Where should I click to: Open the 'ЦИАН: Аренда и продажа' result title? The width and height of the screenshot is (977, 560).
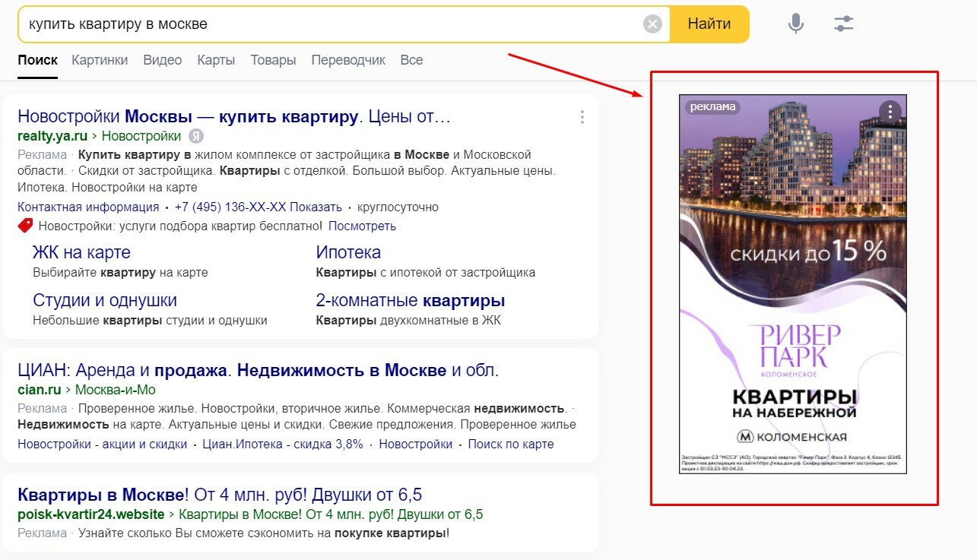[x=259, y=371]
